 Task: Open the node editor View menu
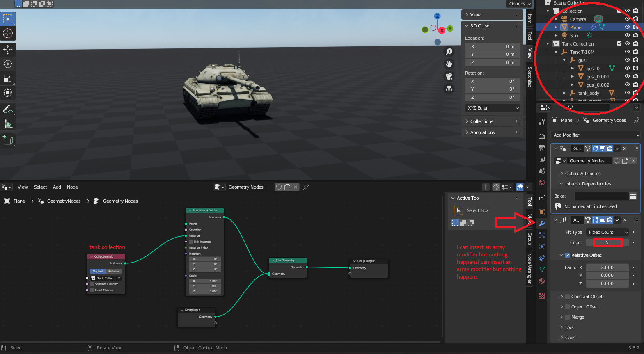(23, 187)
